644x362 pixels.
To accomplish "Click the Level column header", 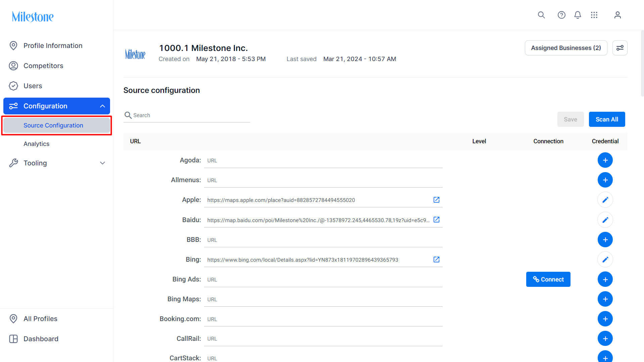I will 479,141.
